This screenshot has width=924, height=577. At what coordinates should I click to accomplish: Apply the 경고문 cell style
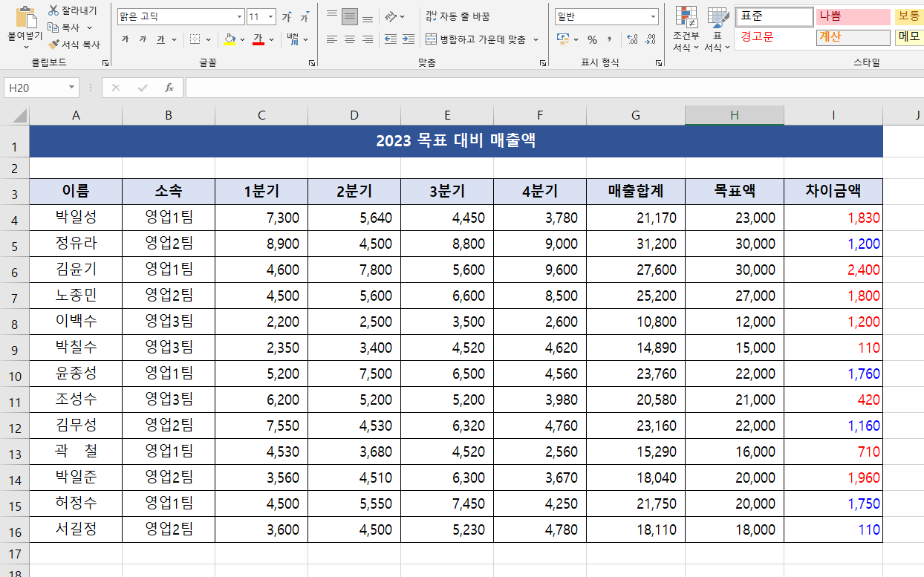tap(774, 36)
